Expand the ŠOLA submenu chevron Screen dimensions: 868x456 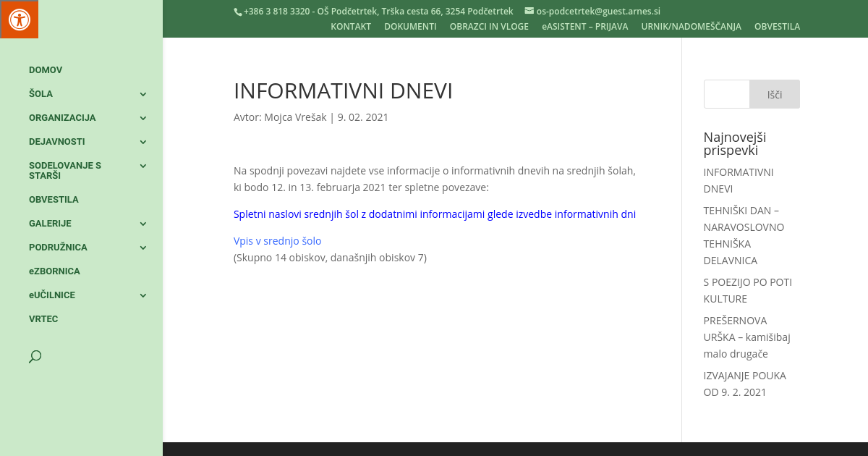142,94
